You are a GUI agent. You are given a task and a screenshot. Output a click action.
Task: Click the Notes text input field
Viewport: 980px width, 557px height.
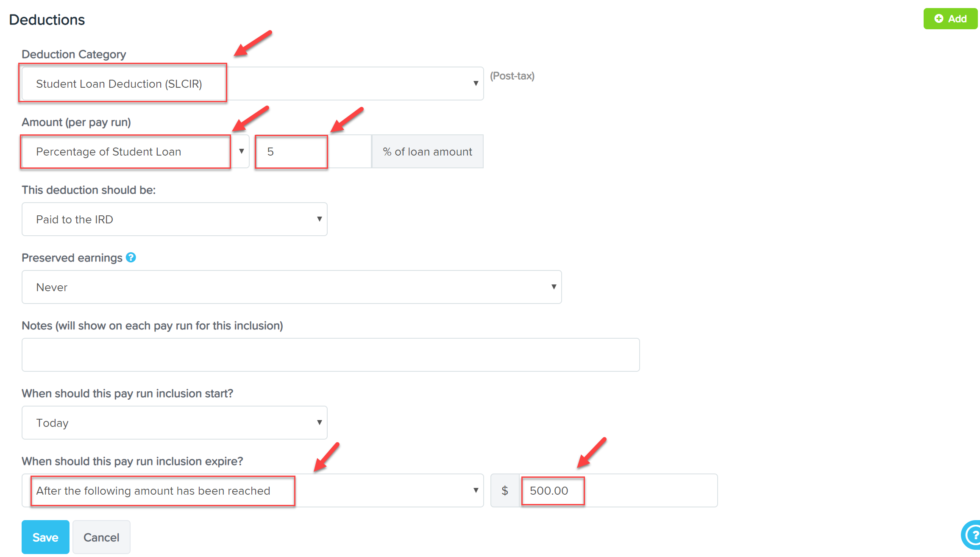point(331,355)
